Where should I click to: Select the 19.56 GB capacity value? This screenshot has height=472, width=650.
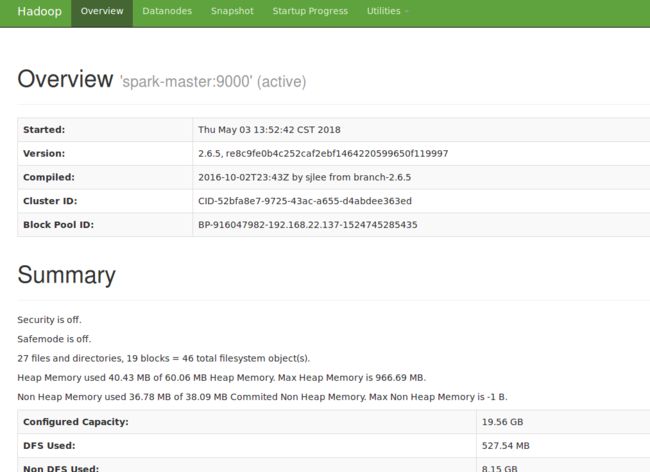click(x=502, y=422)
